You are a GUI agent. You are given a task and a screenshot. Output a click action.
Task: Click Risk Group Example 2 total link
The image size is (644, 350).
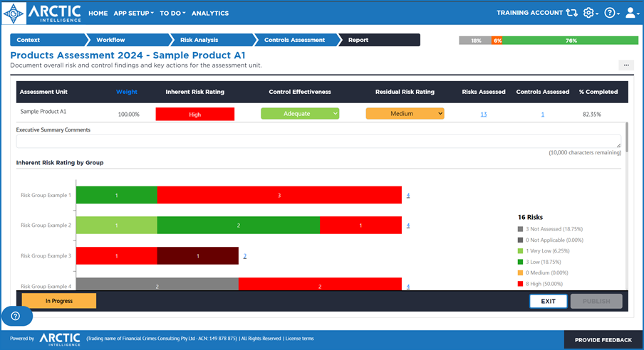tap(407, 226)
